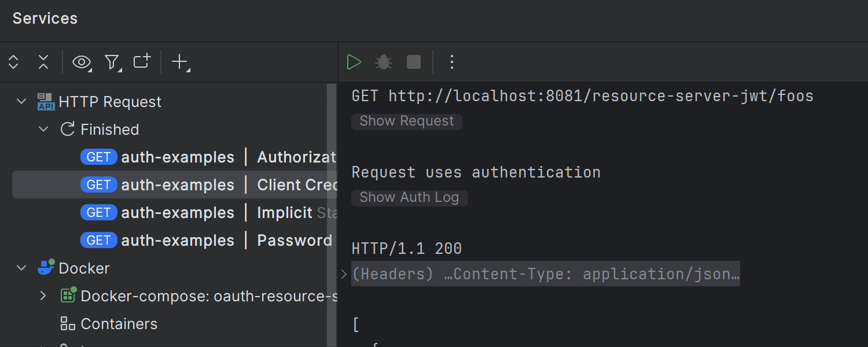Click the Collapse All toolbar icon
The height and width of the screenshot is (347, 868).
[43, 62]
